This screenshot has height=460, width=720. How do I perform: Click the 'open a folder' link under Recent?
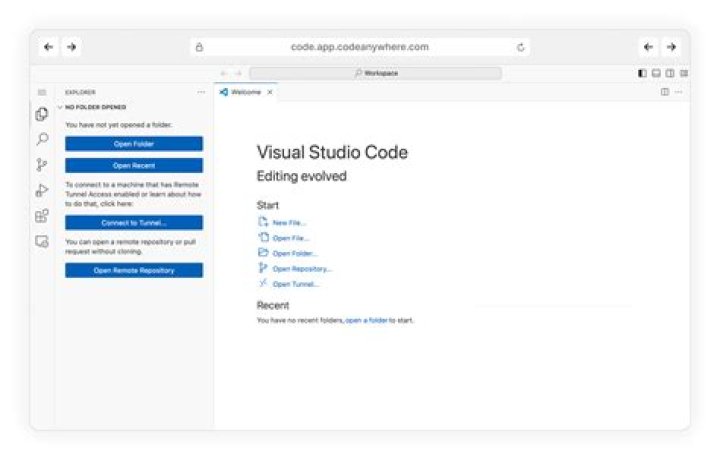pyautogui.click(x=366, y=320)
